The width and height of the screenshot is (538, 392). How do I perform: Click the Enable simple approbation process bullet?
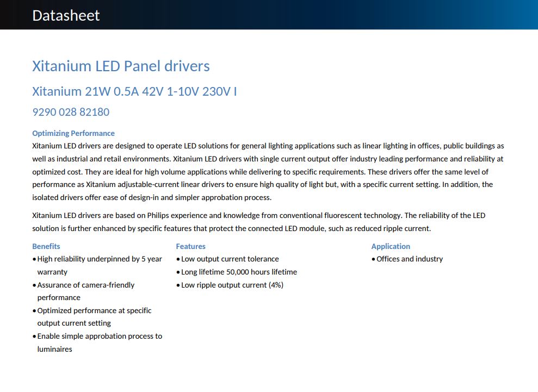click(97, 343)
